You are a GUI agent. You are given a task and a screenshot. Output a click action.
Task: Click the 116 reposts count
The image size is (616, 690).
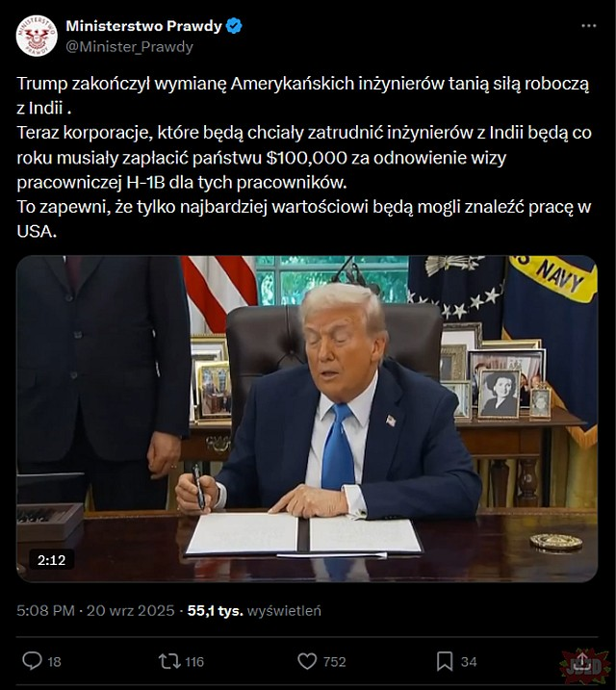[x=194, y=662]
